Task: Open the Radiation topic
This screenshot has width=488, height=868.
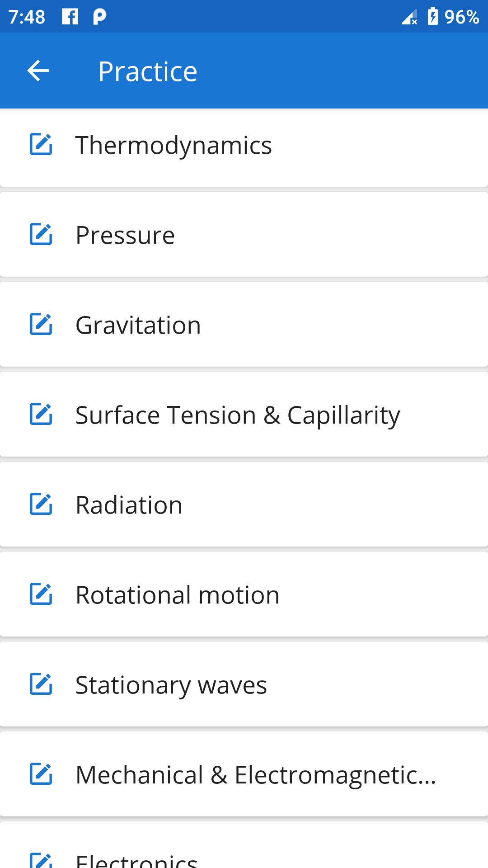Action: pyautogui.click(x=129, y=505)
